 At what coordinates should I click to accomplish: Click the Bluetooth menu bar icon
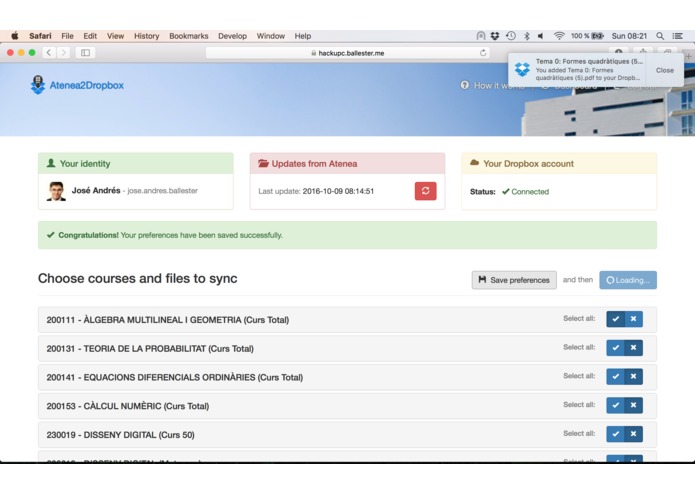click(527, 36)
